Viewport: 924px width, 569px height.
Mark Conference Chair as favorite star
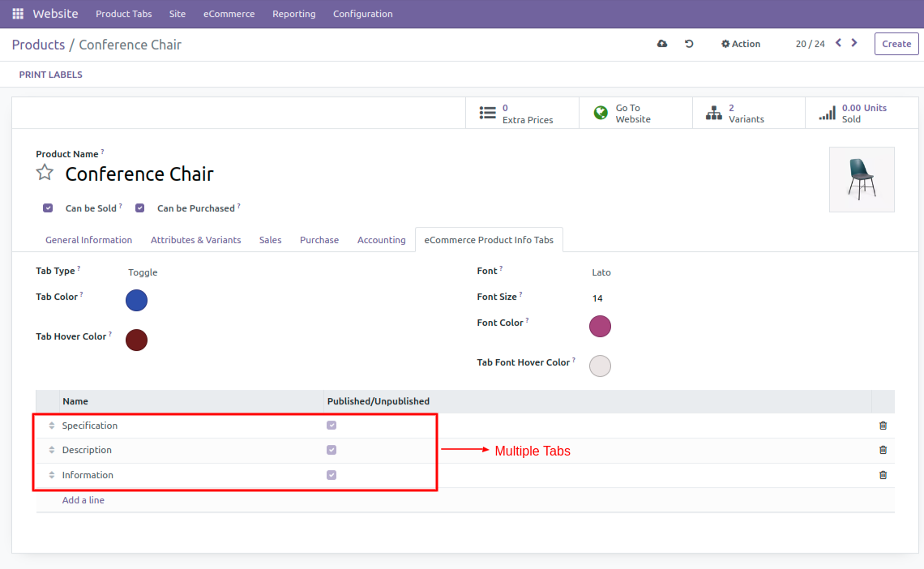pyautogui.click(x=45, y=173)
